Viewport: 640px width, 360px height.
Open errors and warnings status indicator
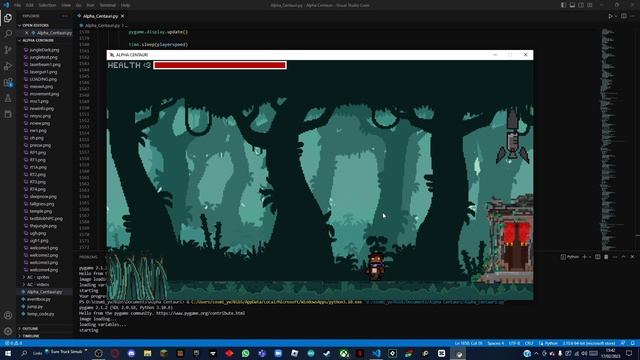13,343
